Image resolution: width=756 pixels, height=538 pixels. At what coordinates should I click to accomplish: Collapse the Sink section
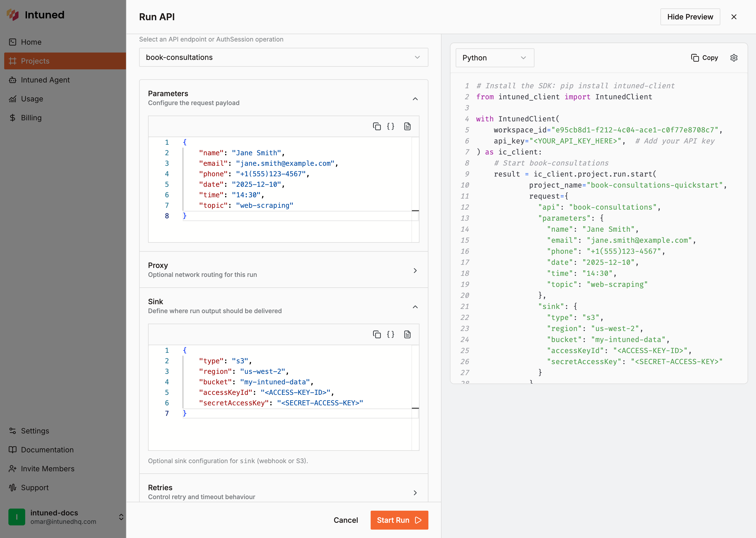pos(415,307)
